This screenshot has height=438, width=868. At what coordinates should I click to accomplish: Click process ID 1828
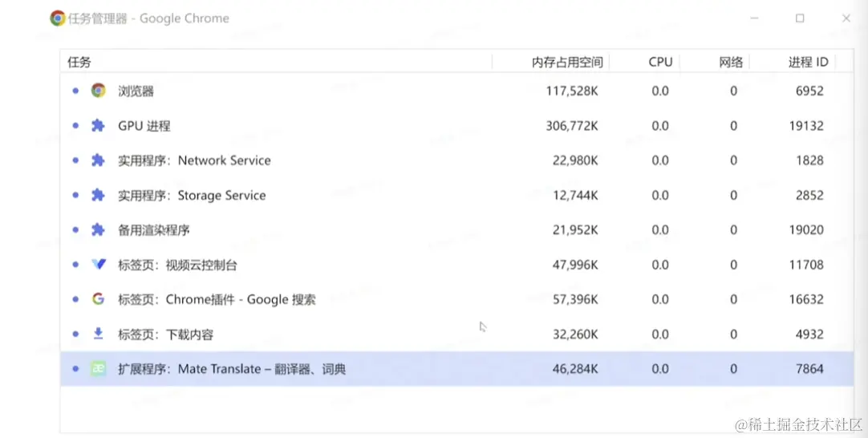pyautogui.click(x=809, y=160)
